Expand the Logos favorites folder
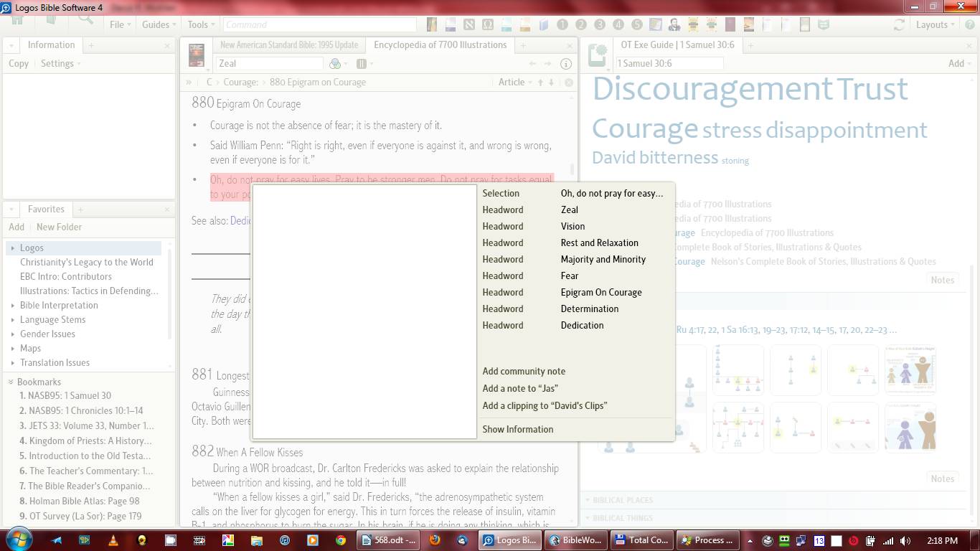Screen dimensions: 980x551 13,248
